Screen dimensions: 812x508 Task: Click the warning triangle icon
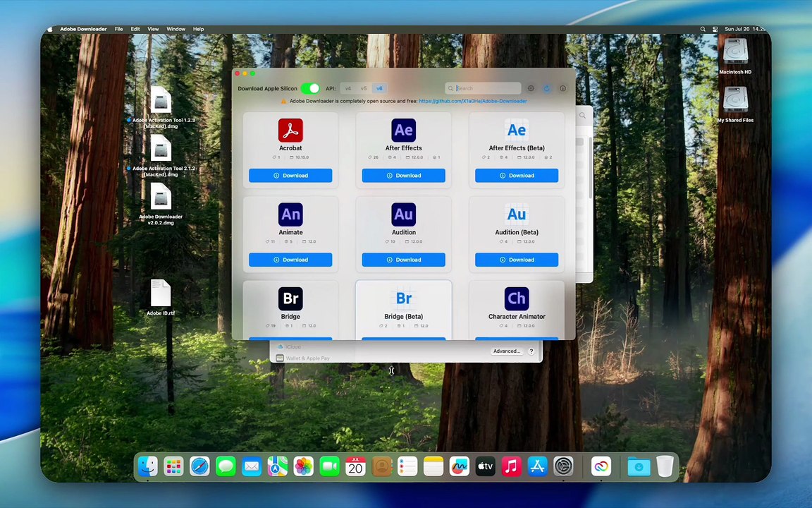tap(283, 101)
